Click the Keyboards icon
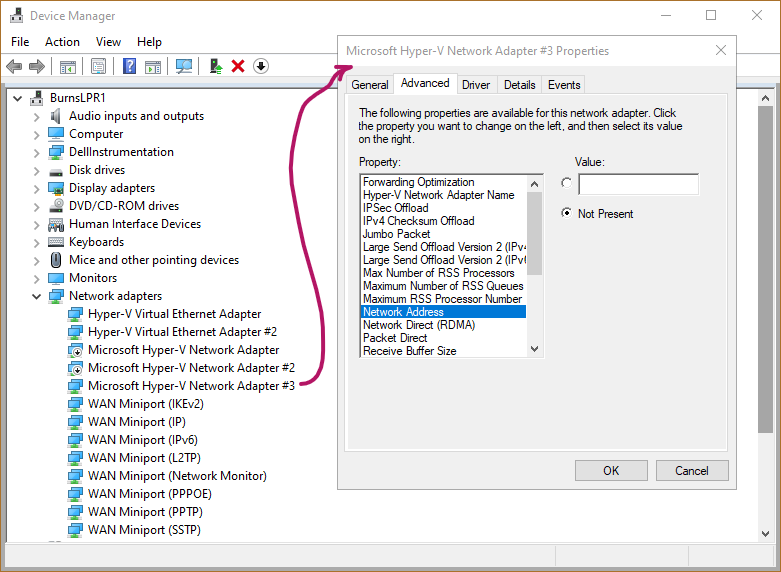The height and width of the screenshot is (572, 781). (56, 242)
